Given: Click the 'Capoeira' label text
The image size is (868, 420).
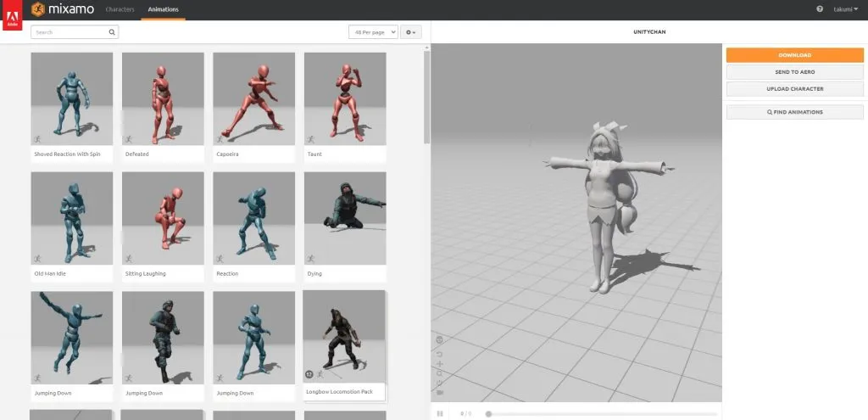Looking at the screenshot, I should [x=227, y=154].
